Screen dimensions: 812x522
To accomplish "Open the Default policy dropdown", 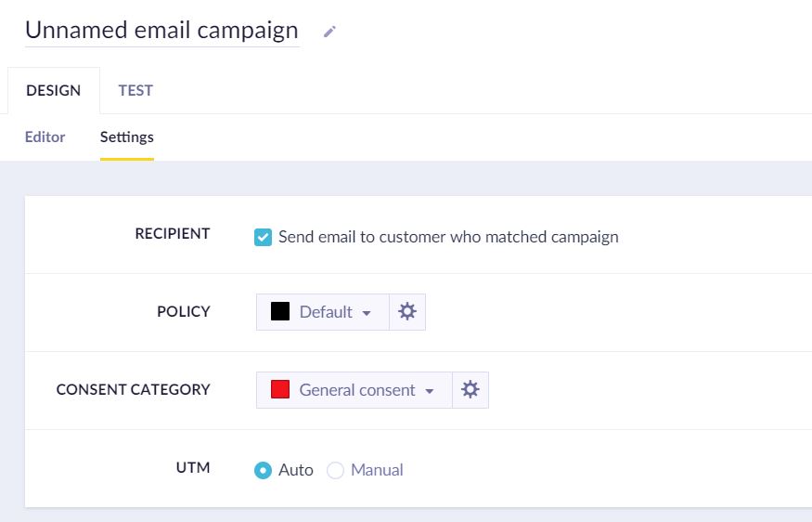I will click(322, 312).
